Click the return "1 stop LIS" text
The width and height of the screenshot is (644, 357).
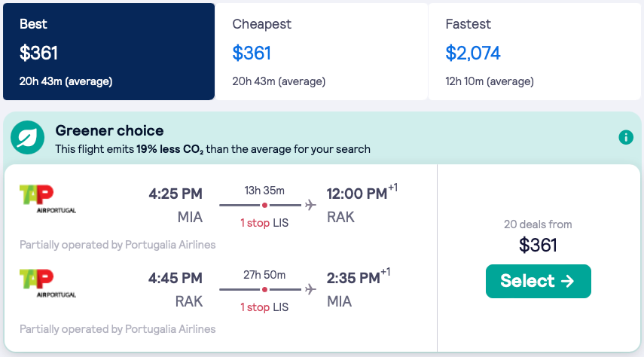[x=264, y=307]
